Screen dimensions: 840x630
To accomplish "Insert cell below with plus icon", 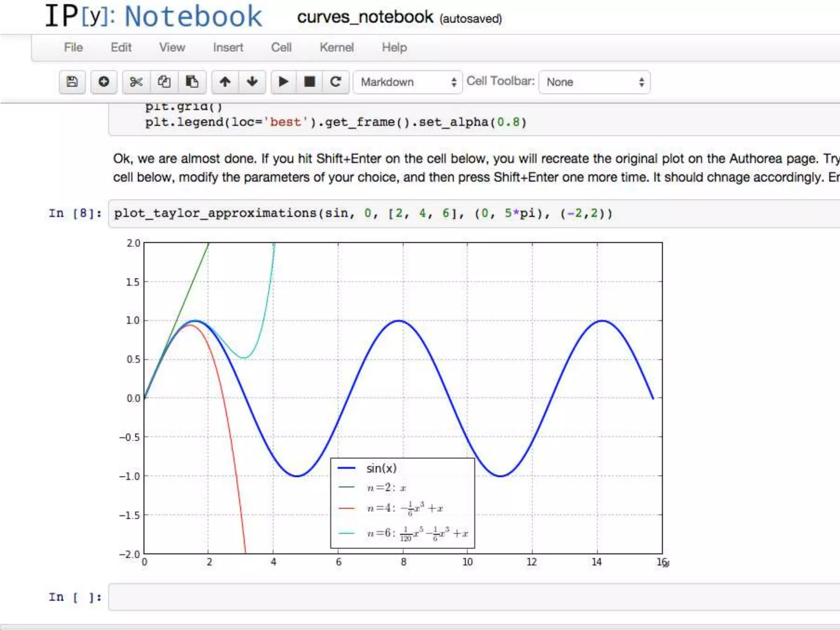I will (104, 82).
